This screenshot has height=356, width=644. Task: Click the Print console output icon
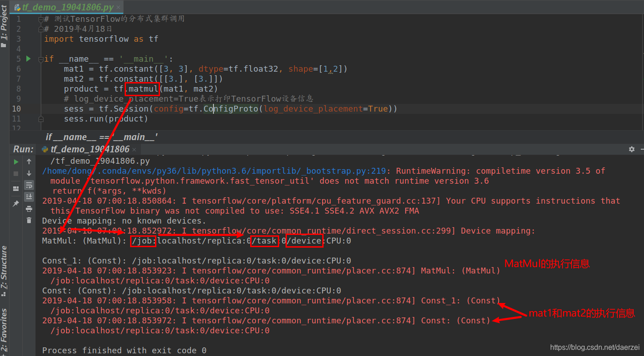point(29,209)
